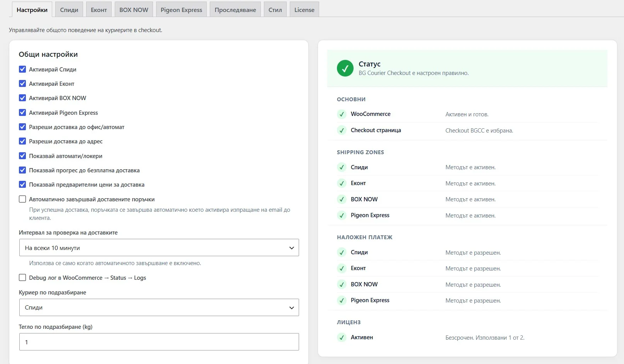Viewport: 624px width, 364px height.
Task: Disable Разреши доставка до офис/автомат
Action: 22,127
